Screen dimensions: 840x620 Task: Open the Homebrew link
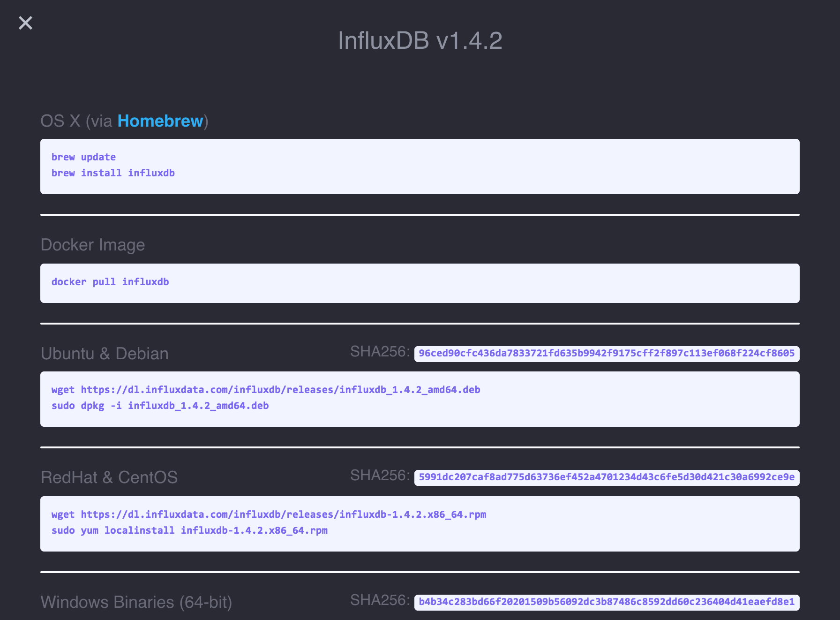[x=160, y=121]
